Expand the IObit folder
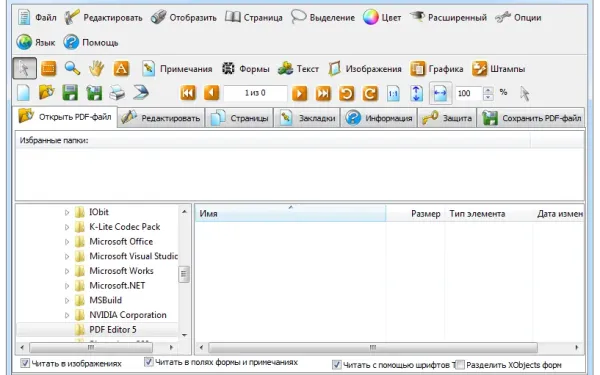Image resolution: width=600 pixels, height=375 pixels. [x=67, y=212]
